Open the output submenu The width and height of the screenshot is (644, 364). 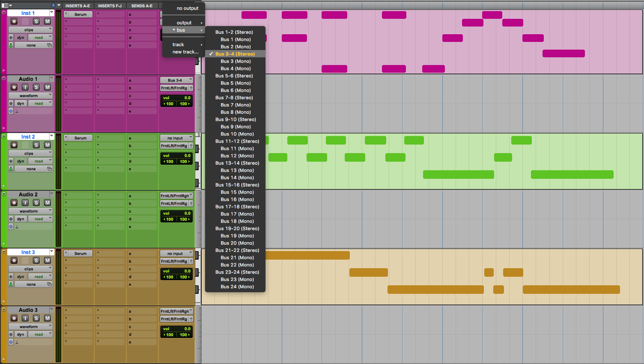click(184, 23)
